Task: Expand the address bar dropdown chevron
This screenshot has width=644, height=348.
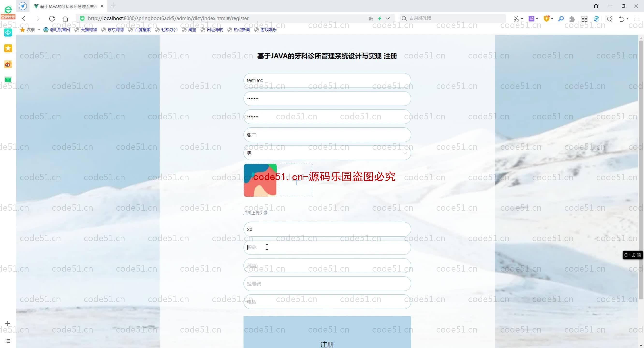Action: [388, 18]
